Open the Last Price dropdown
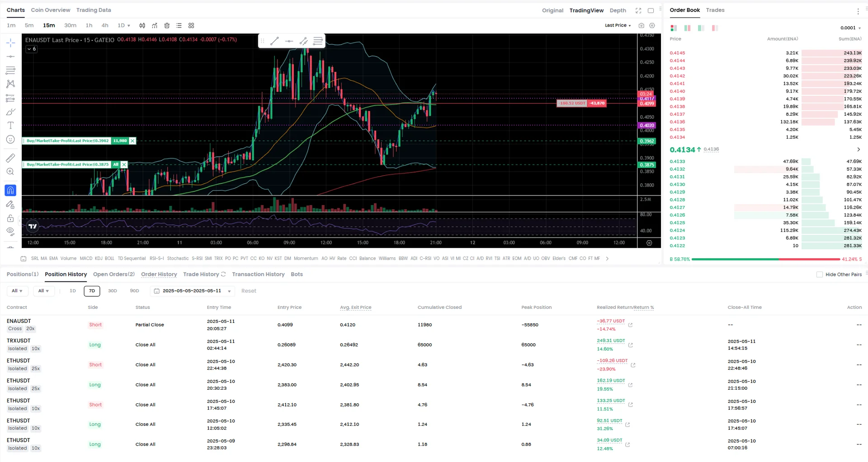Viewport: 868px width, 462px height. (618, 25)
